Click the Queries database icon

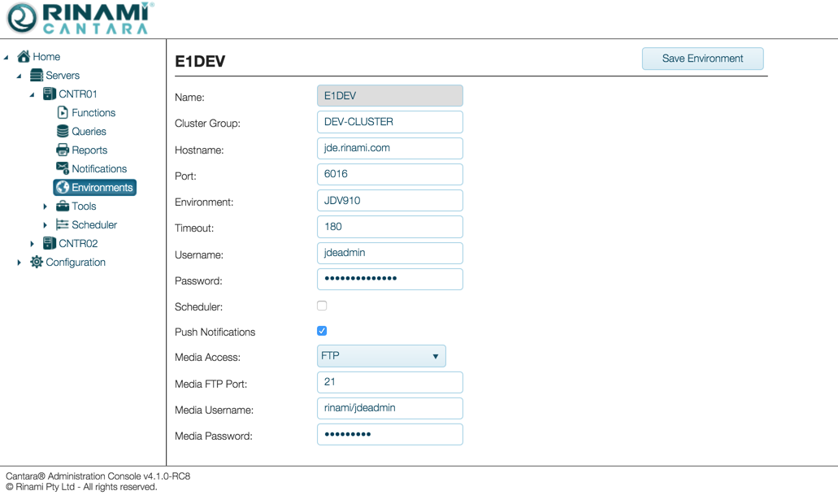(63, 132)
